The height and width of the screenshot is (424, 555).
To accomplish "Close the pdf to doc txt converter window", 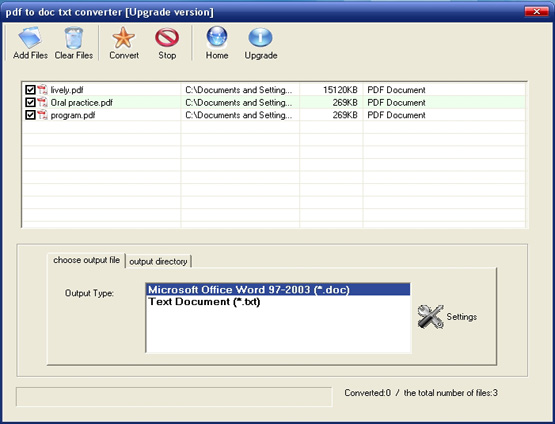I will [537, 12].
